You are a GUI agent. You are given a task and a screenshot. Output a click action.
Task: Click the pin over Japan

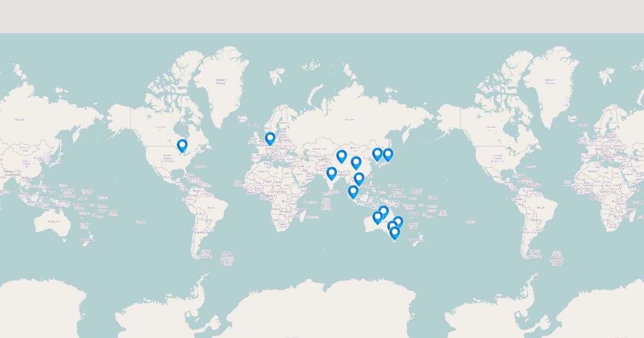388,155
